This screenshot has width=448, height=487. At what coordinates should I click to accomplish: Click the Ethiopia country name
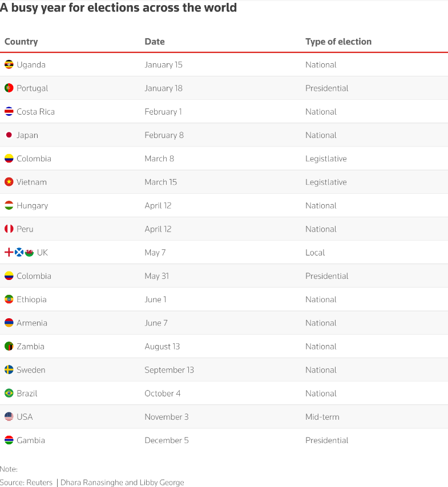click(x=31, y=299)
